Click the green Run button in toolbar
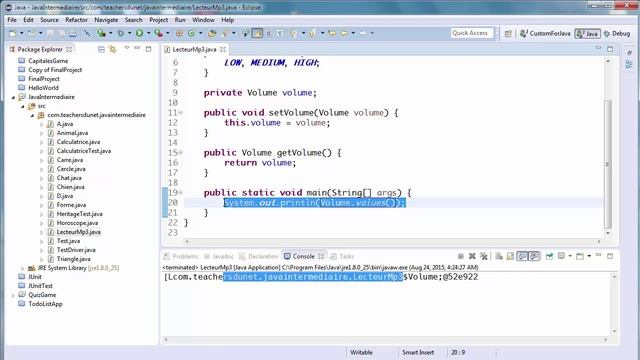This screenshot has width=640, height=360. click(x=139, y=33)
